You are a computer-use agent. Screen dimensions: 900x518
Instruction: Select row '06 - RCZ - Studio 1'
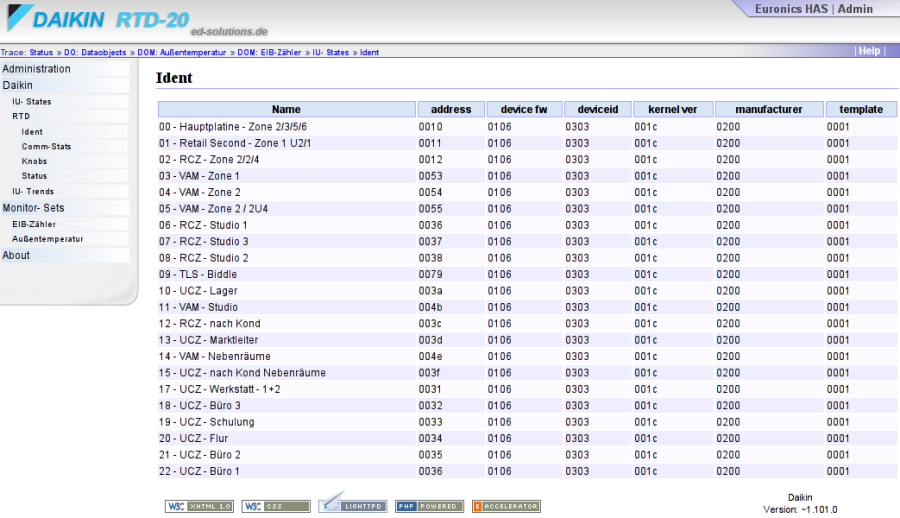click(x=527, y=225)
